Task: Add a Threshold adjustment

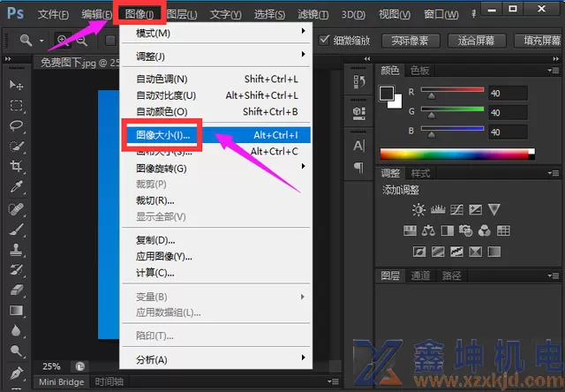Action: [456, 252]
